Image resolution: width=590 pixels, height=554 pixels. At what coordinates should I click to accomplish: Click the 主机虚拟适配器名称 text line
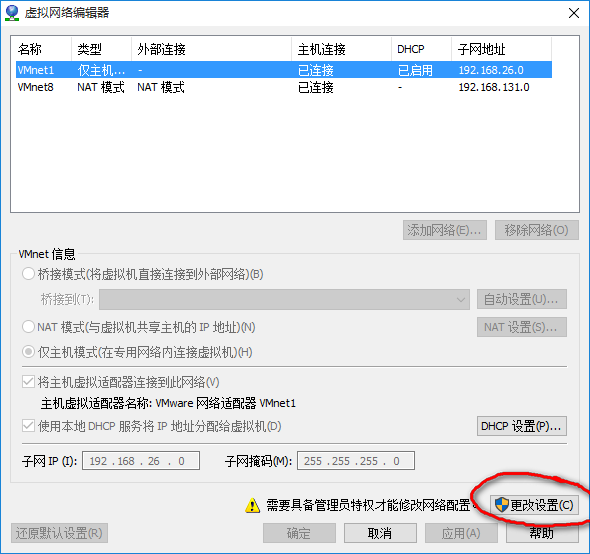168,403
